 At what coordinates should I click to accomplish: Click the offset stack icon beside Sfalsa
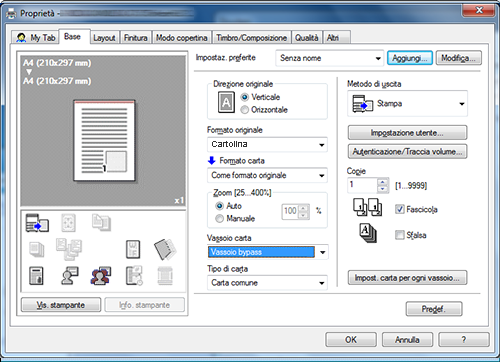pos(368,233)
